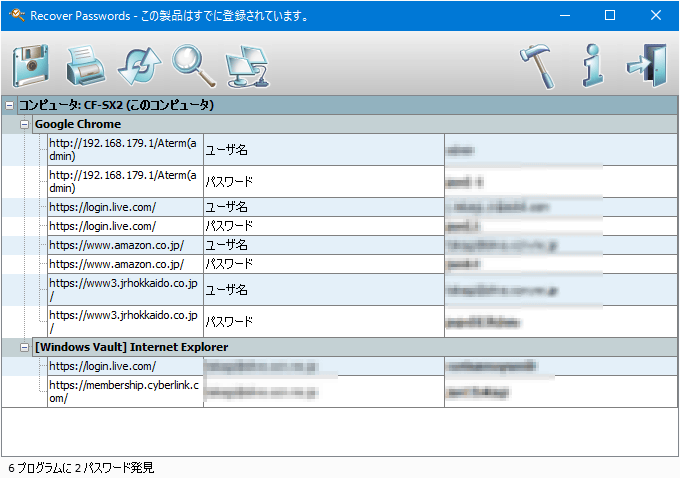680x478 pixels.
Task: Click blurred username of membership.cyberlink.com row
Action: pyautogui.click(x=261, y=393)
